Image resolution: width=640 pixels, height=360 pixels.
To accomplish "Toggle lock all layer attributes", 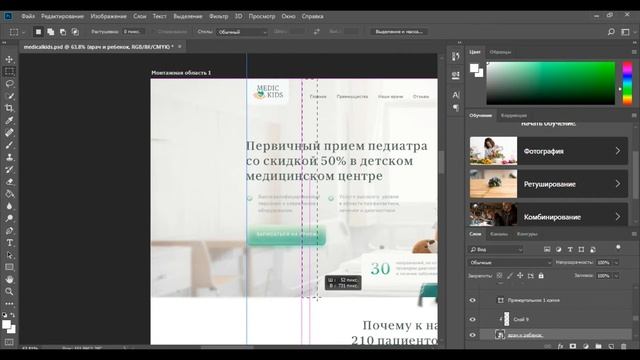I will click(541, 276).
